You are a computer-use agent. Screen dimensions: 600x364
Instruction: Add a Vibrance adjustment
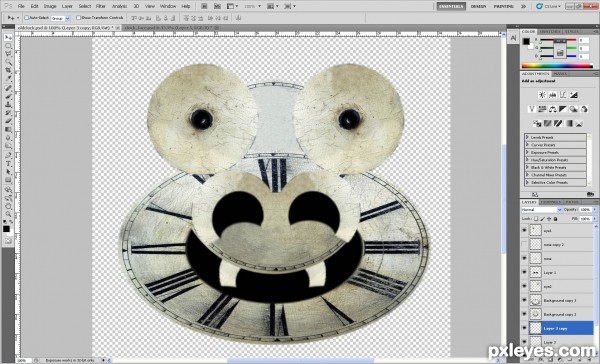tap(532, 109)
